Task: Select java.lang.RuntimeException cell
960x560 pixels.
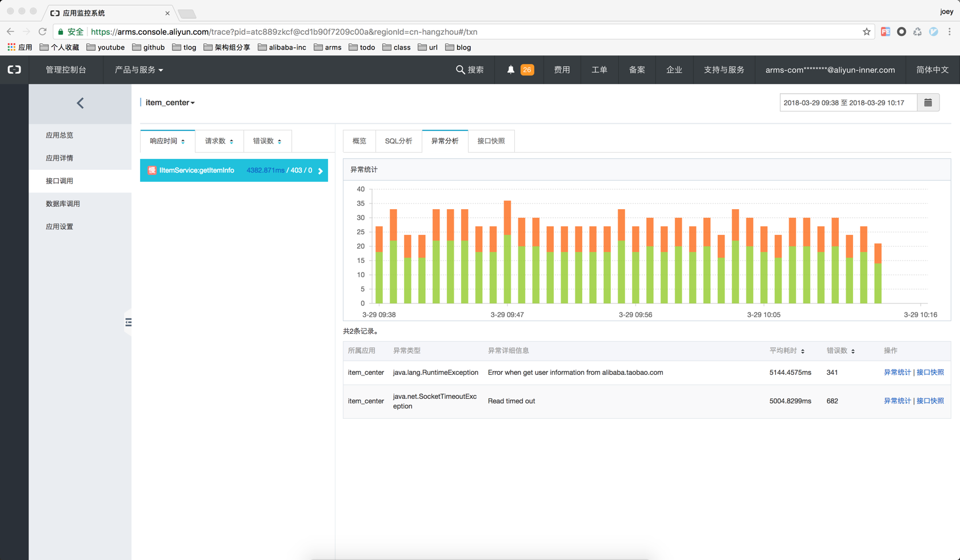Action: (x=435, y=373)
